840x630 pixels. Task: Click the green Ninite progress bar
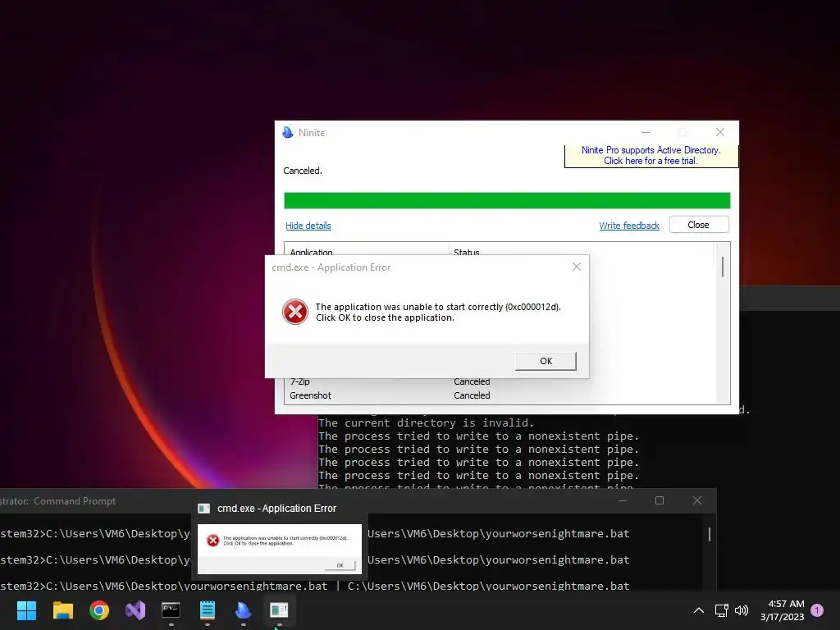(507, 200)
